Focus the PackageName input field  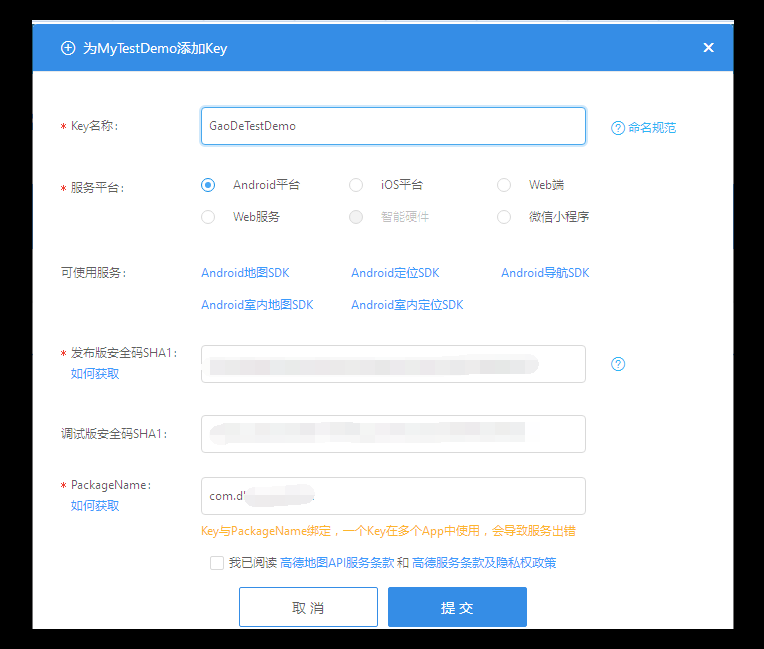(393, 496)
